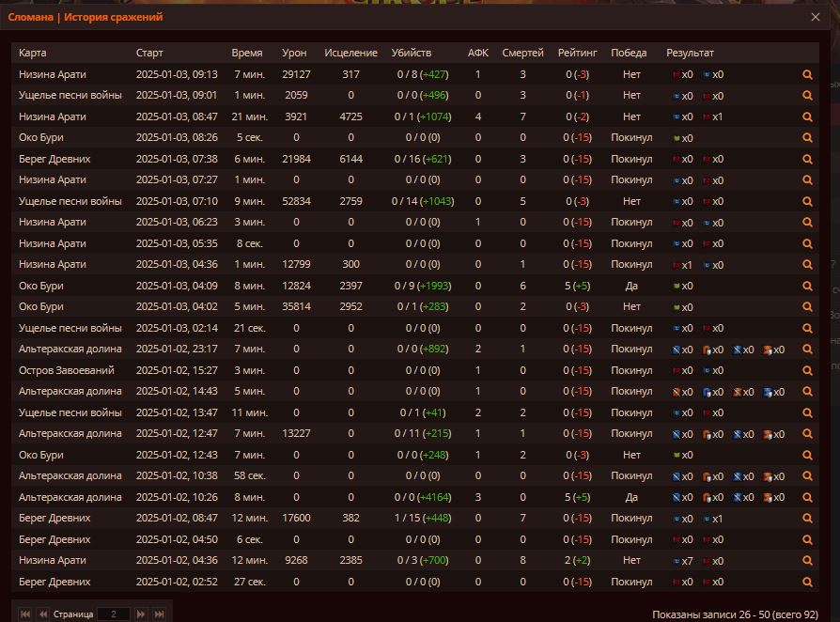The height and width of the screenshot is (622, 840).
Task: Click the Сломана character name in title
Action: [x=30, y=17]
